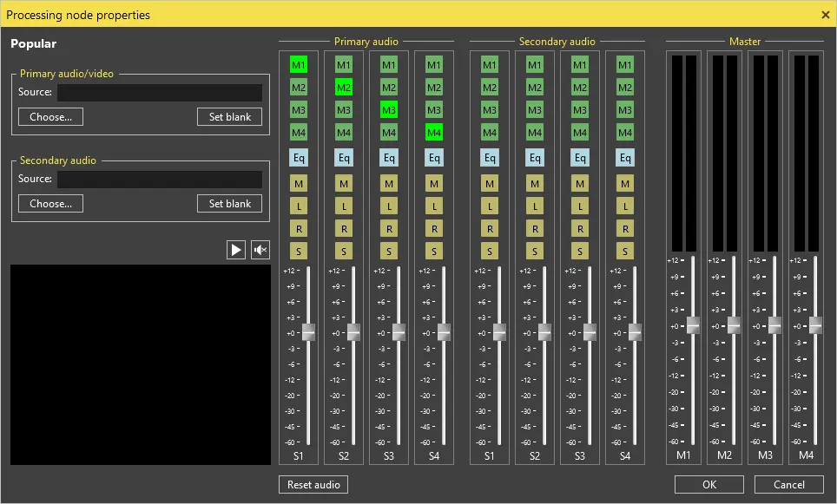This screenshot has width=837, height=504.
Task: Mute Primary audio channel S2
Action: pos(344,183)
